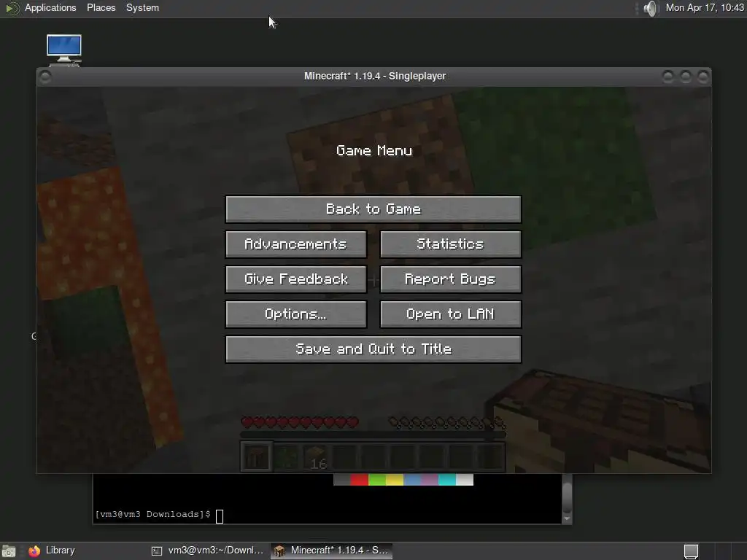The image size is (747, 560).
Task: Switch to vm3@vm3 terminal taskbar item
Action: click(x=208, y=551)
